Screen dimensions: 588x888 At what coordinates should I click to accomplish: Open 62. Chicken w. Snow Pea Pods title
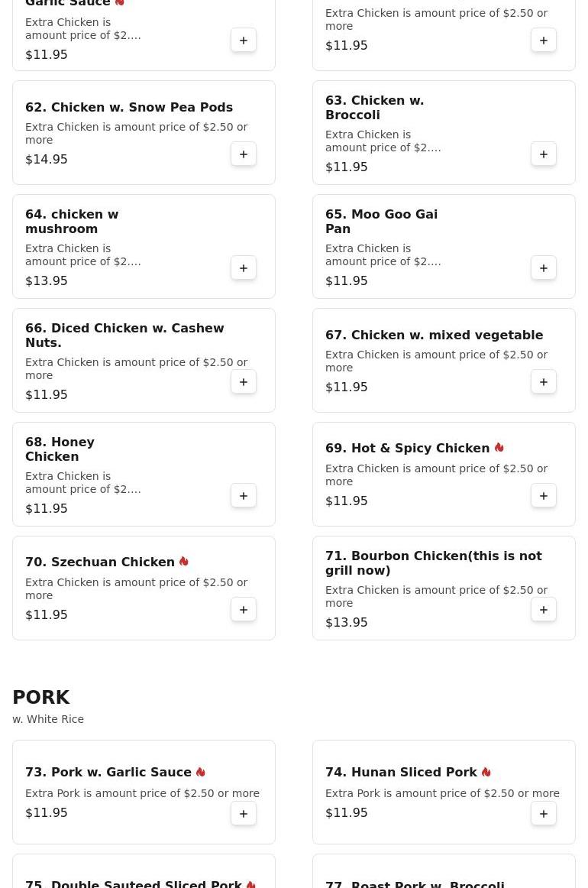(x=129, y=108)
